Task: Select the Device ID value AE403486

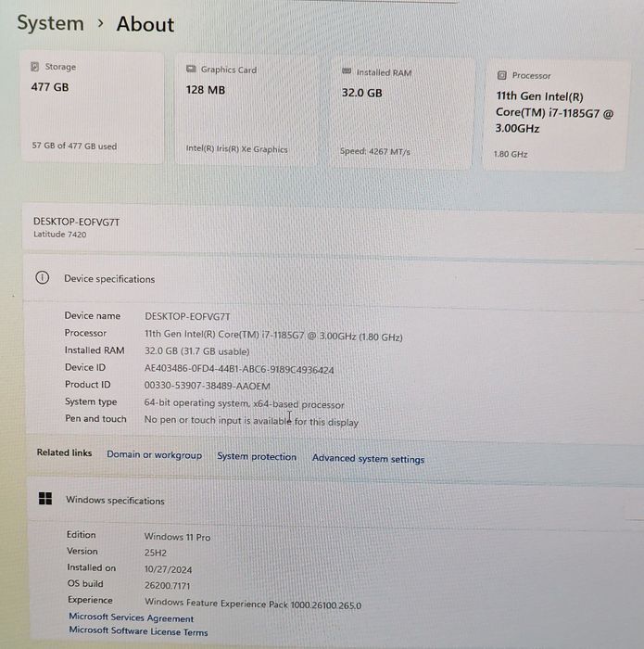Action: point(239,369)
